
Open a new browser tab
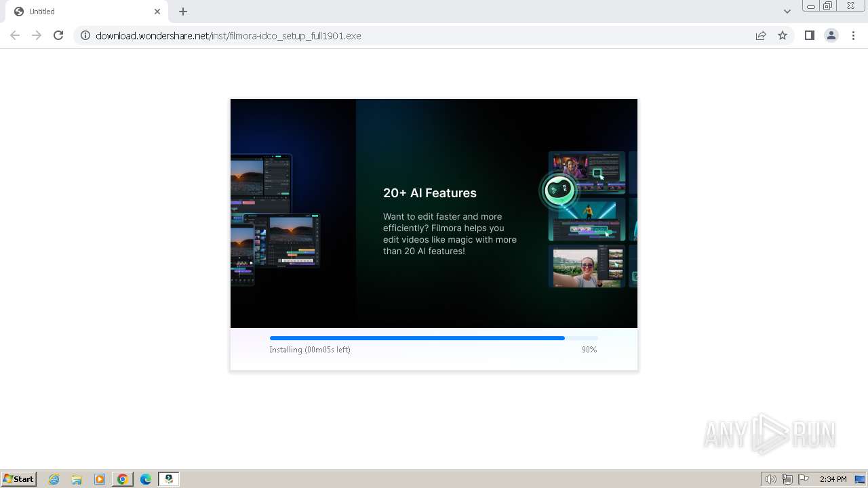click(183, 12)
